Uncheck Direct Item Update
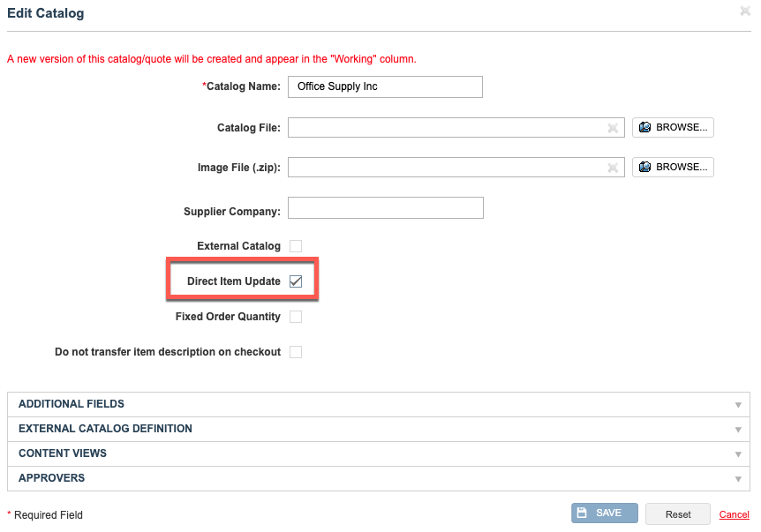Screen dimensions: 761x532 (x=296, y=281)
